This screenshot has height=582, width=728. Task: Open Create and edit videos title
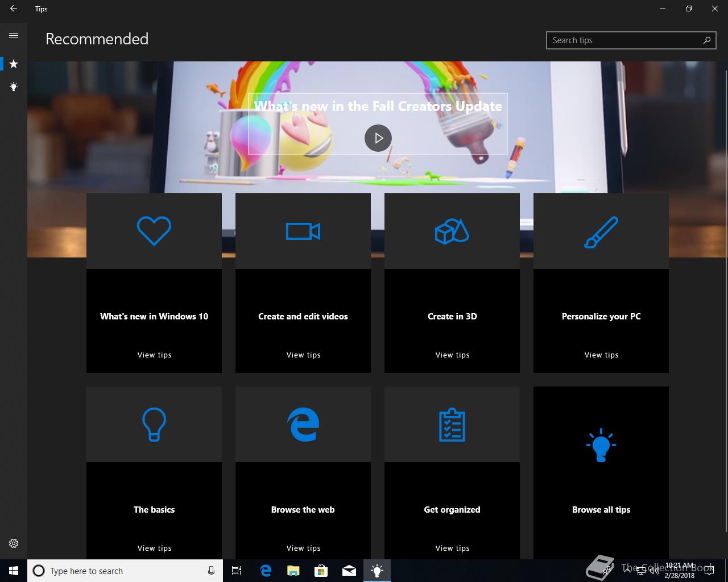[303, 317]
